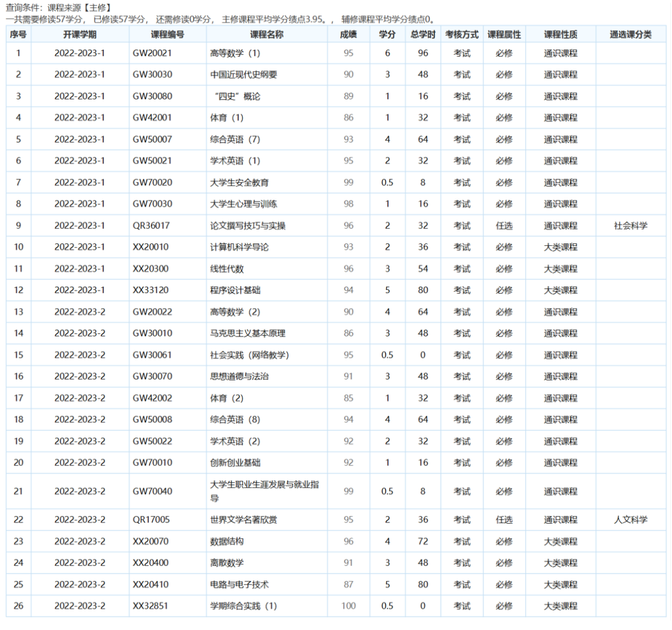Select the 开课学期 column header
The height and width of the screenshot is (630, 672).
tap(80, 35)
